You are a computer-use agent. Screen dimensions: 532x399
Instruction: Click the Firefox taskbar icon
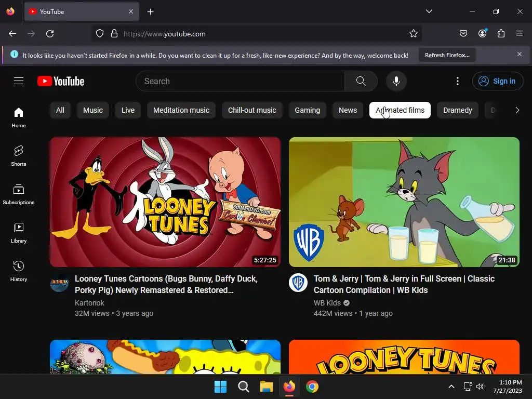pos(289,387)
